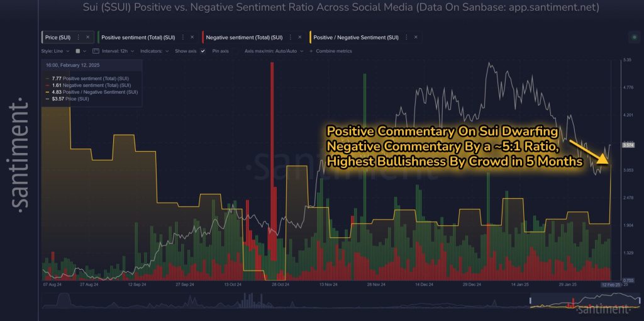Click the 5.35 axis value label
This screenshot has height=321, width=644.
(627, 60)
